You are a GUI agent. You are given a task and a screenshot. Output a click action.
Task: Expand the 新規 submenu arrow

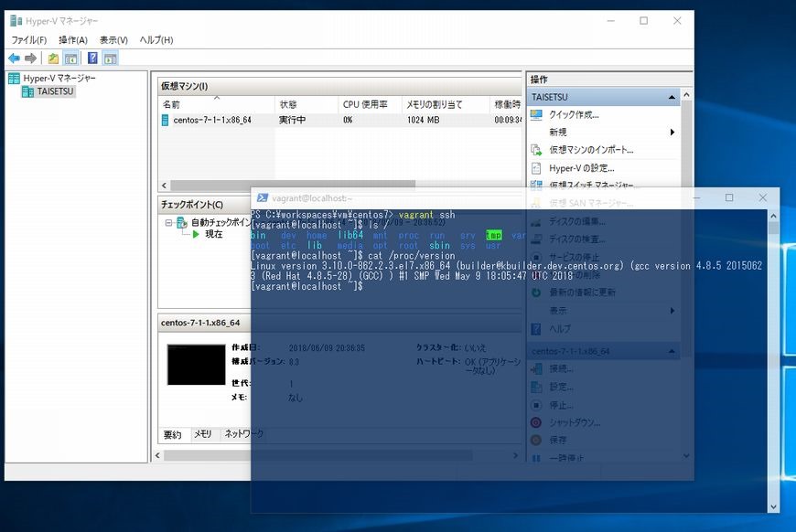coord(672,132)
